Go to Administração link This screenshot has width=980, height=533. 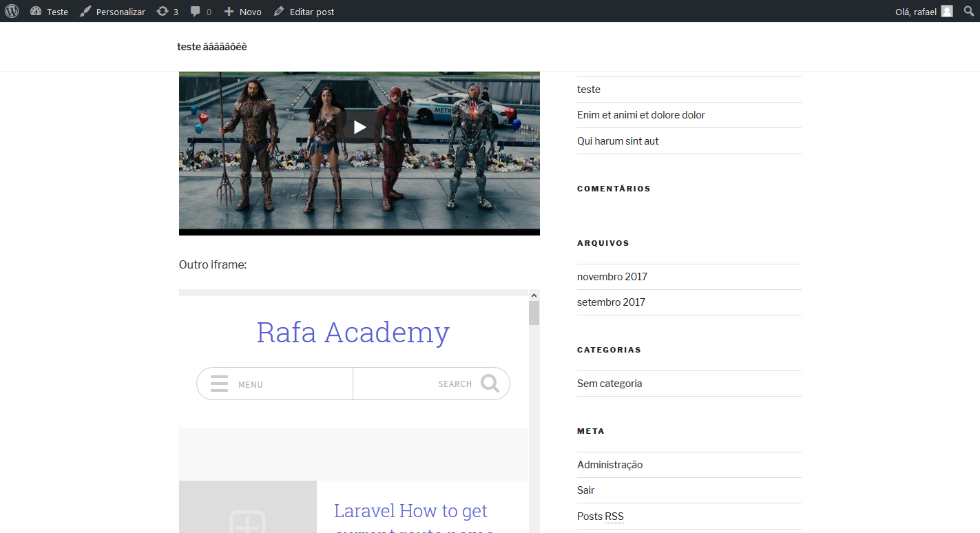609,465
